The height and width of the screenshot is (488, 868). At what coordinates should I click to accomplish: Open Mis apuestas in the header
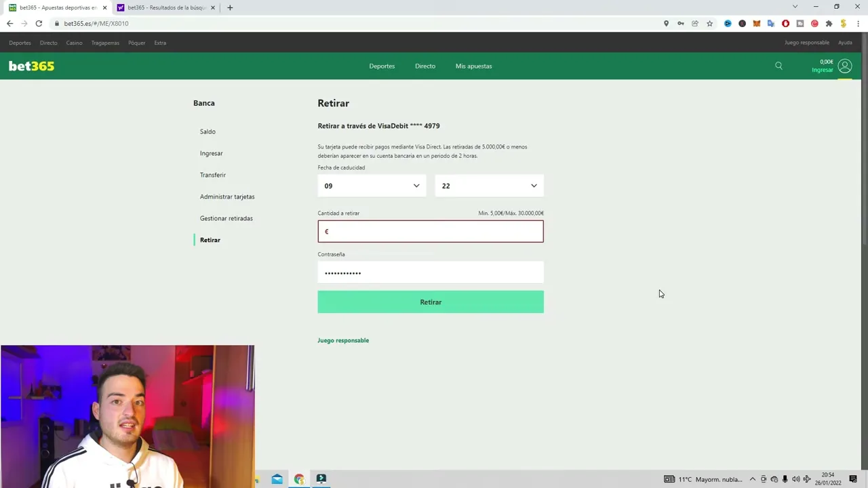point(473,66)
